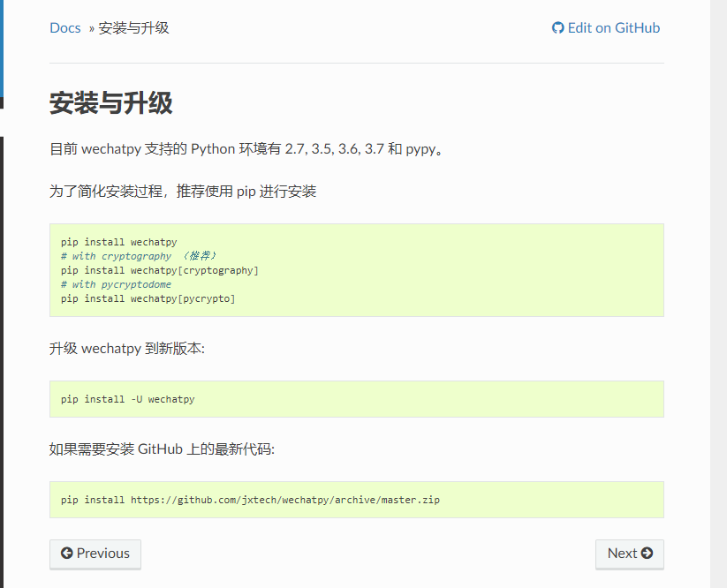
Task: Click the Next navigation button
Action: (629, 554)
